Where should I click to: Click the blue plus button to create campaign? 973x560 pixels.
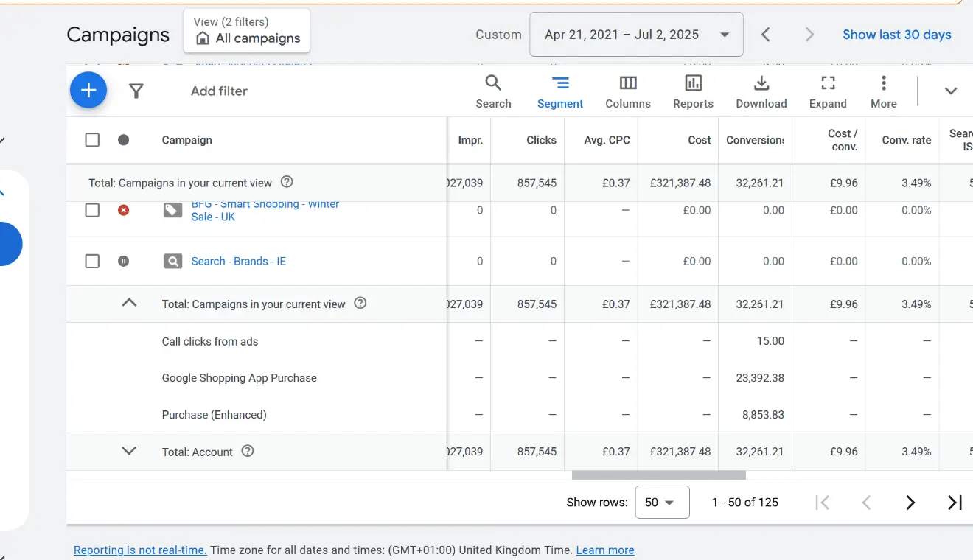coord(88,90)
